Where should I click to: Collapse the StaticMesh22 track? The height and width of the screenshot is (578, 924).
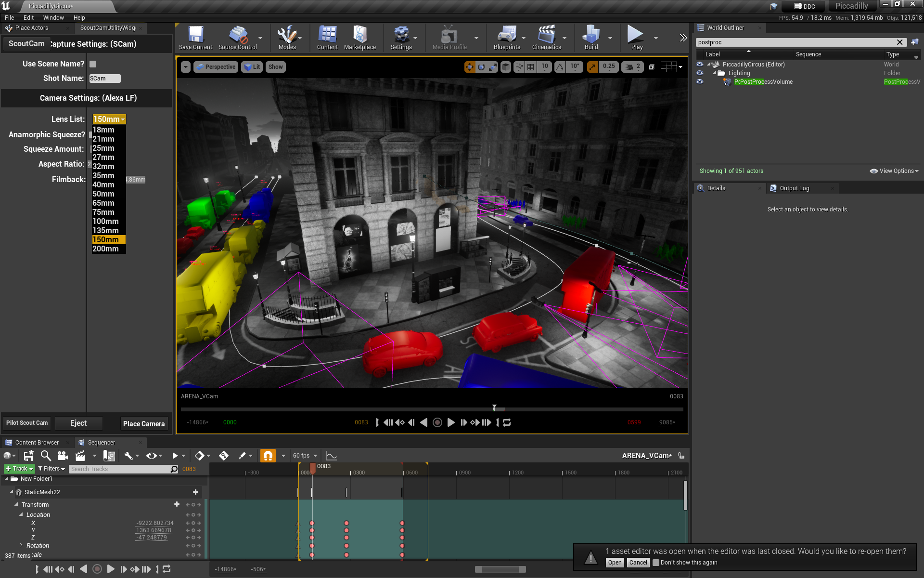pos(11,492)
